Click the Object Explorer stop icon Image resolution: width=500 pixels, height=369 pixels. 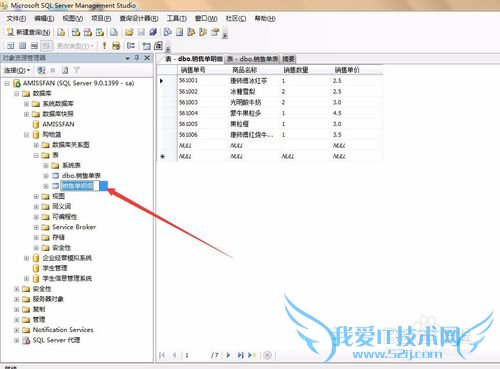click(x=53, y=70)
